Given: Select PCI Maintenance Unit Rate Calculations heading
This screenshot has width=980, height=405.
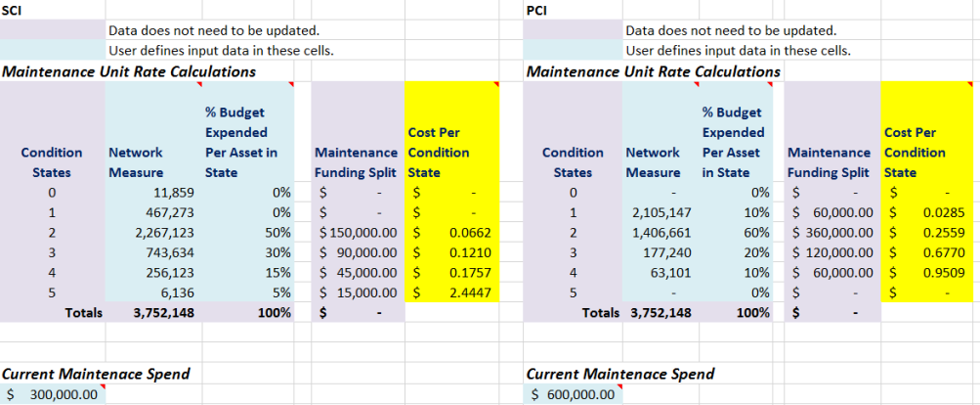Looking at the screenshot, I should [654, 71].
